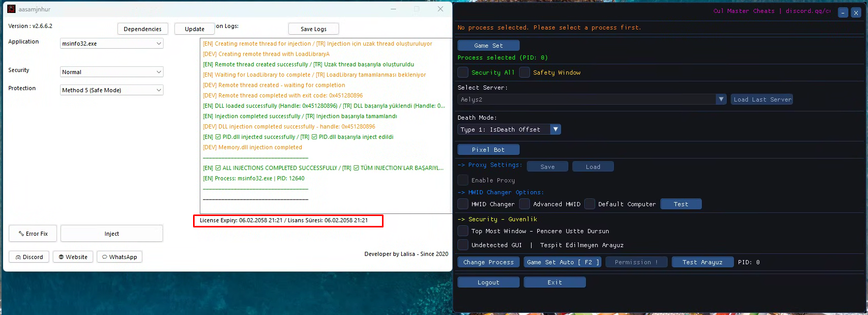Click the Pixel Bot button
The height and width of the screenshot is (315, 868).
coord(489,150)
